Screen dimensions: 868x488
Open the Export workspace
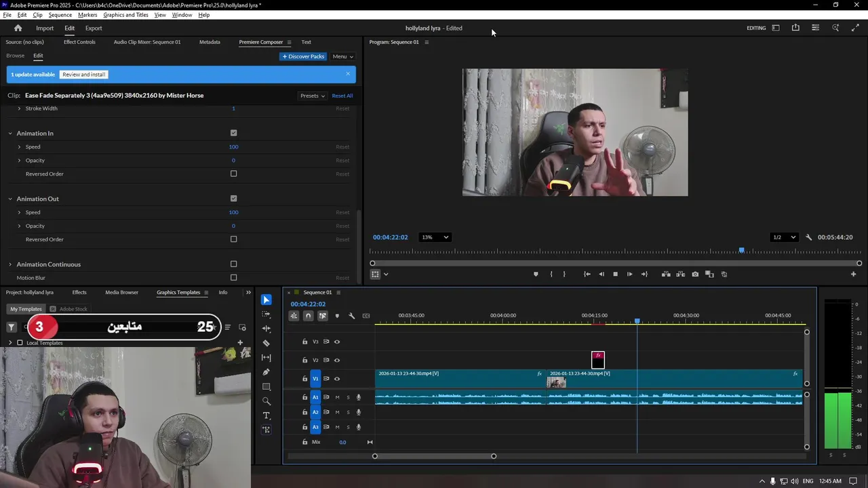point(94,28)
